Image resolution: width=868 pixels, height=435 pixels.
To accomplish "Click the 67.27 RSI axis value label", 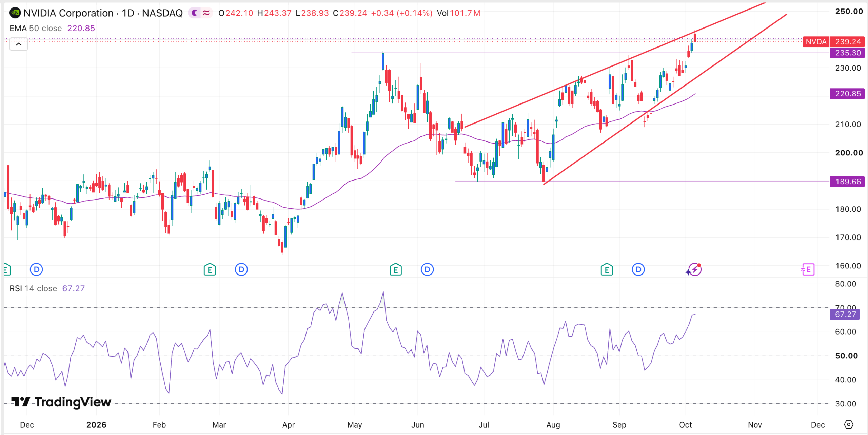I will click(x=845, y=315).
